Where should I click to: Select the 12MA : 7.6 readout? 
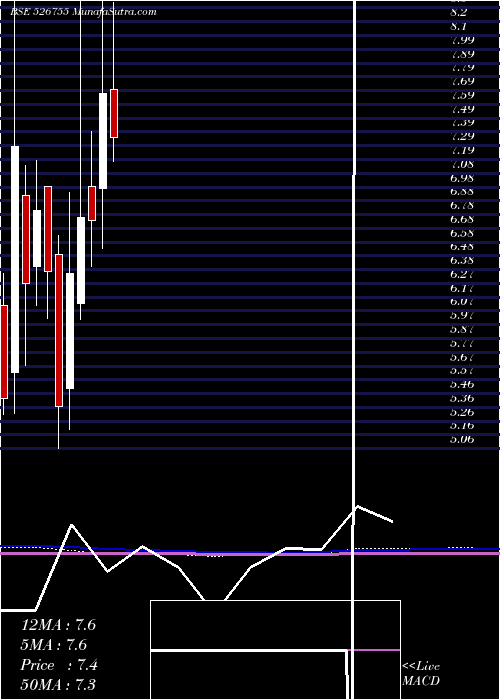click(58, 625)
